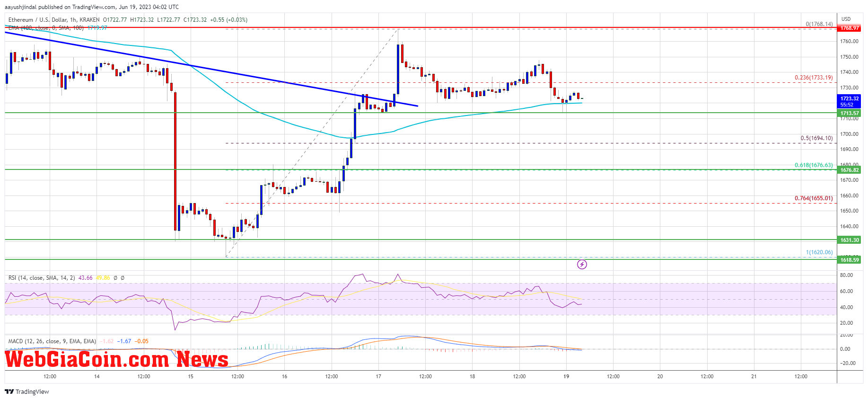Viewport: 868px width, 400px height.
Task: Click the date label 17 on the time axis
Action: pyautogui.click(x=378, y=377)
